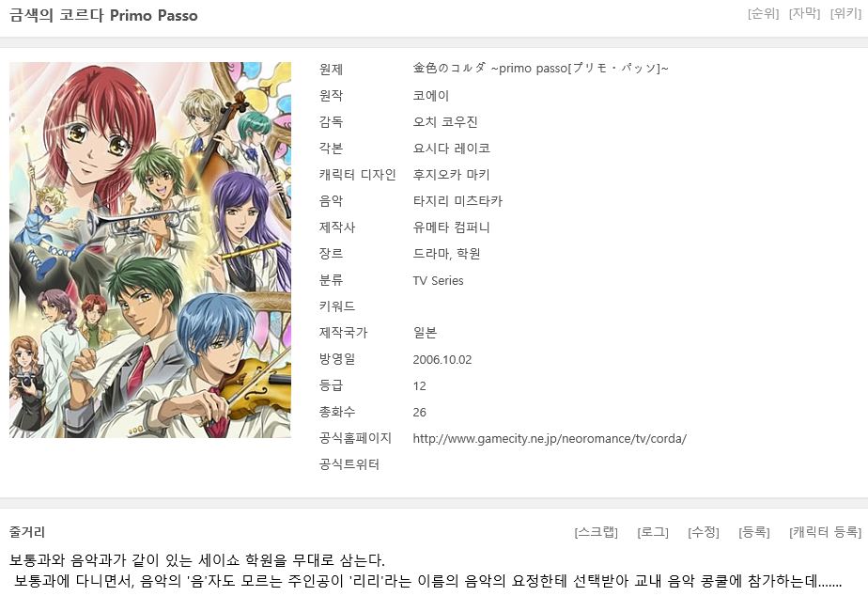Open the 로그 log link
This screenshot has height=596, width=868.
pyautogui.click(x=653, y=532)
